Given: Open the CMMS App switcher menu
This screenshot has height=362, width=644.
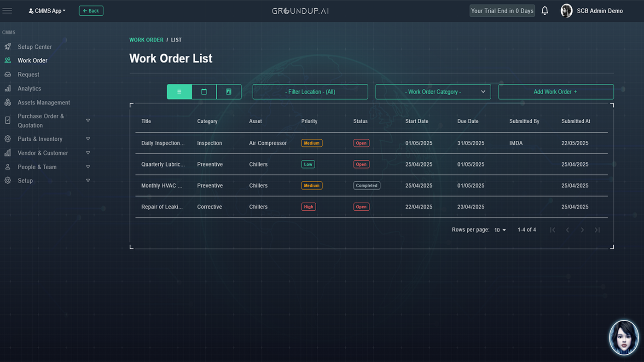Looking at the screenshot, I should 47,11.
